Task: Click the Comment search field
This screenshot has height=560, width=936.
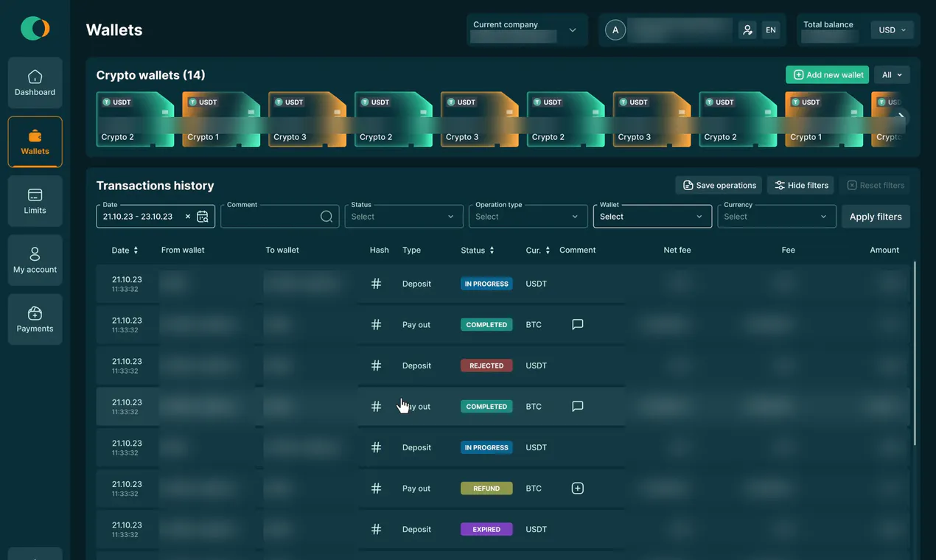Action: 279,217
